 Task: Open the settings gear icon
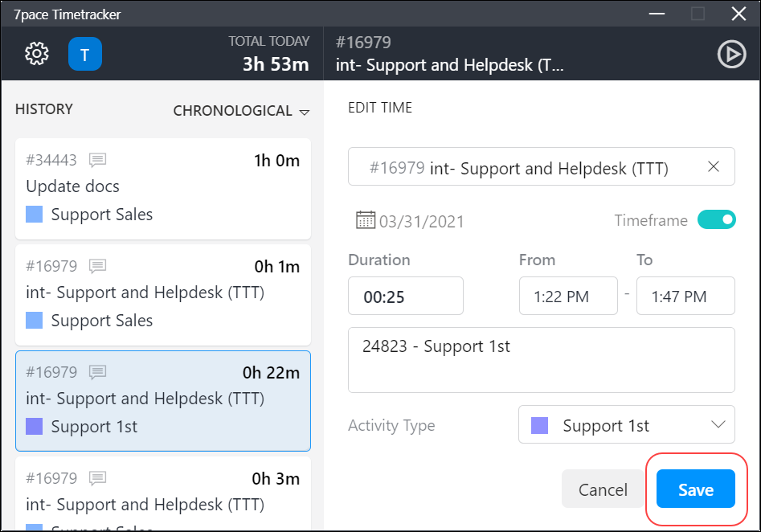37,53
